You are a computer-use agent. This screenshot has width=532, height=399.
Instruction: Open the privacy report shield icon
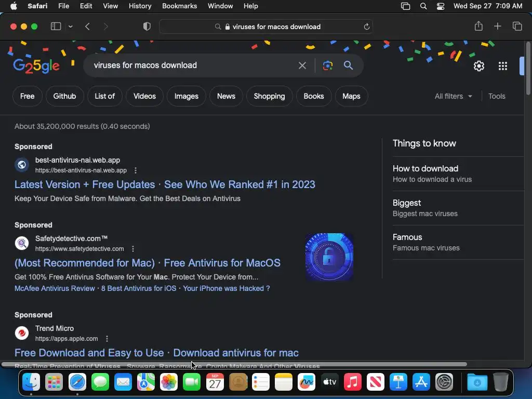[x=147, y=26]
